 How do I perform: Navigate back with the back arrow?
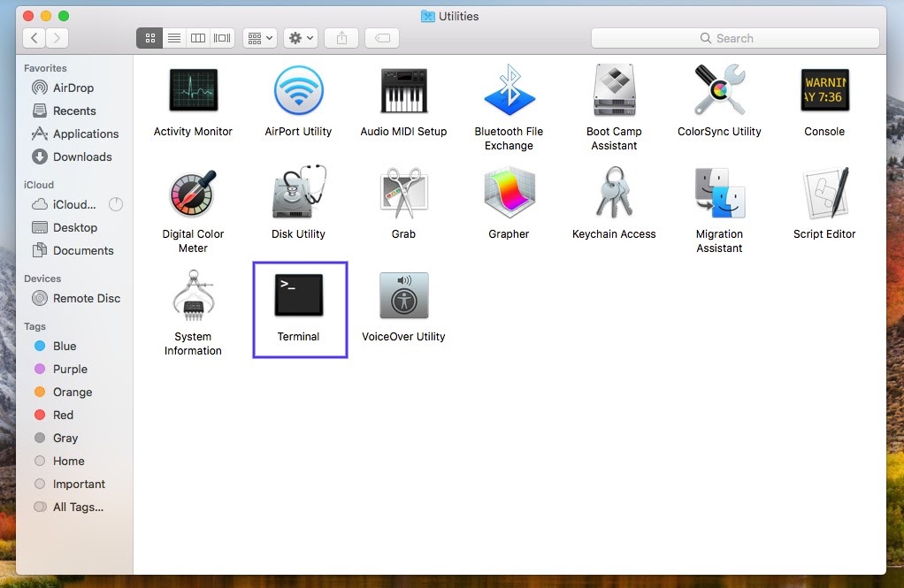coord(33,38)
